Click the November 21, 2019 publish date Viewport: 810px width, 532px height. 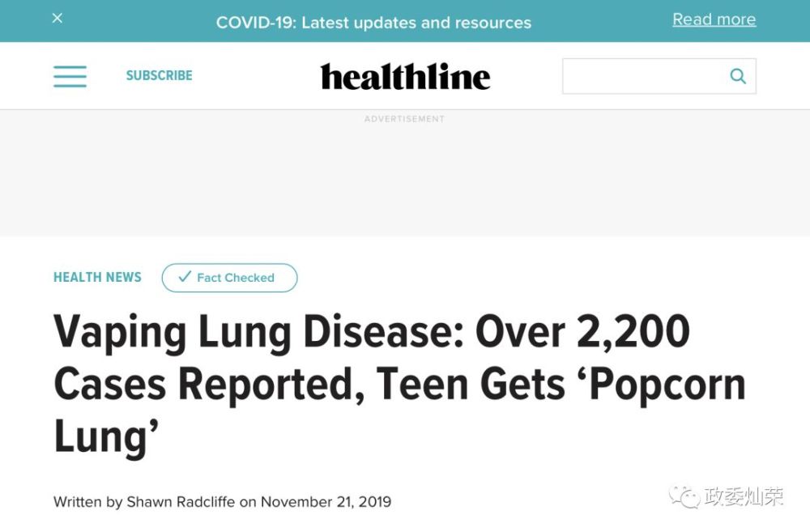tap(326, 501)
